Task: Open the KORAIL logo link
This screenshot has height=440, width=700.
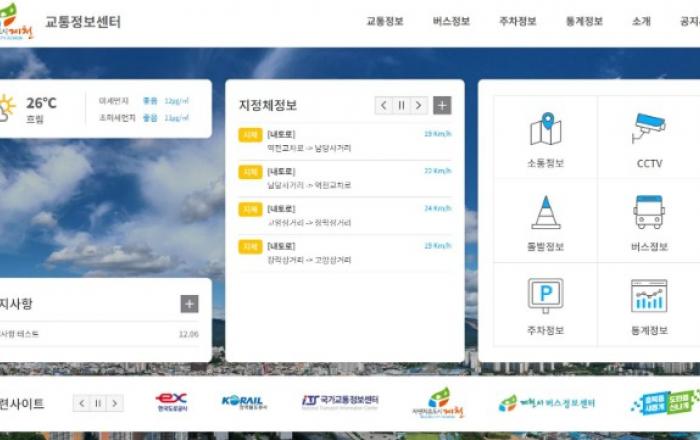Action: tap(244, 402)
